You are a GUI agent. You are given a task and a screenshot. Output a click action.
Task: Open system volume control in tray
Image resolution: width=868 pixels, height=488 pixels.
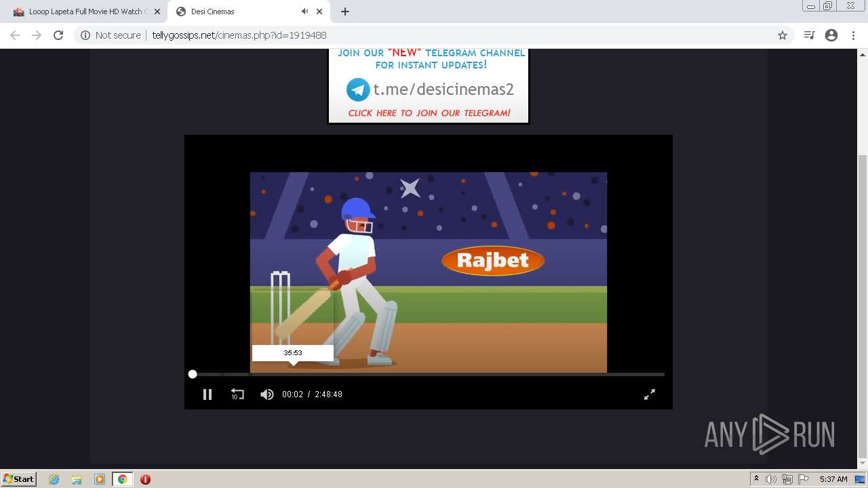pyautogui.click(x=771, y=479)
